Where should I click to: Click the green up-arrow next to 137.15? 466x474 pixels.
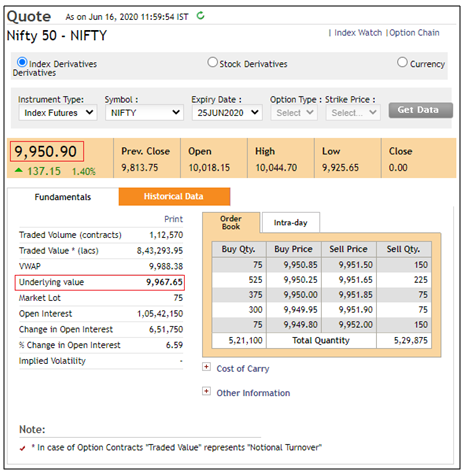click(19, 170)
